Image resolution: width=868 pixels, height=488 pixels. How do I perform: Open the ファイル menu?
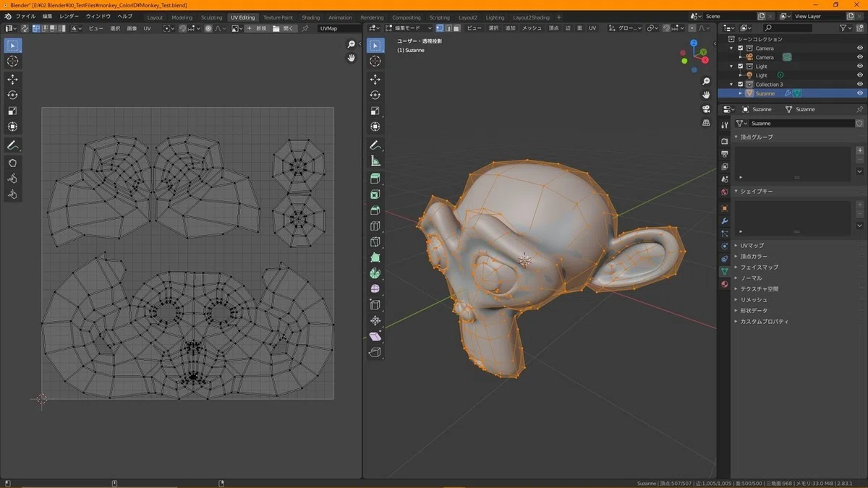click(25, 16)
